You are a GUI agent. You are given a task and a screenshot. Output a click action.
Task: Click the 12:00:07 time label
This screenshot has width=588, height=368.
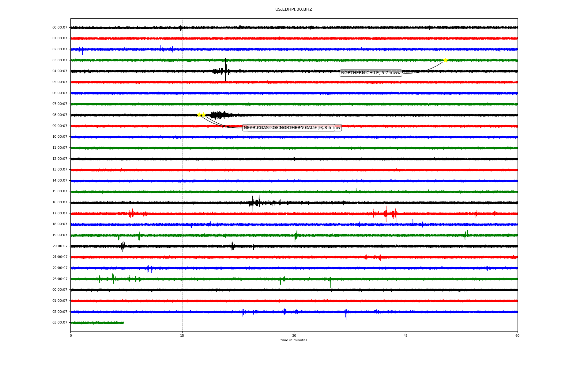pos(60,159)
